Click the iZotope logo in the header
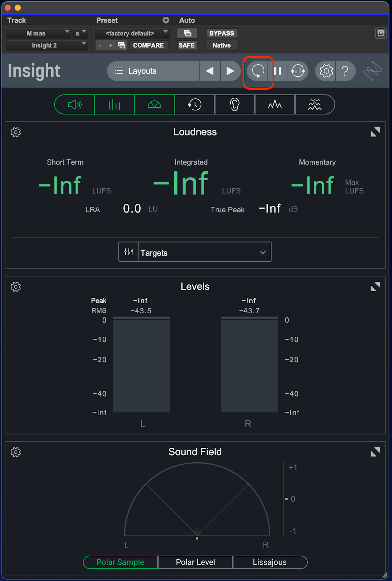The height and width of the screenshot is (581, 392). [373, 71]
